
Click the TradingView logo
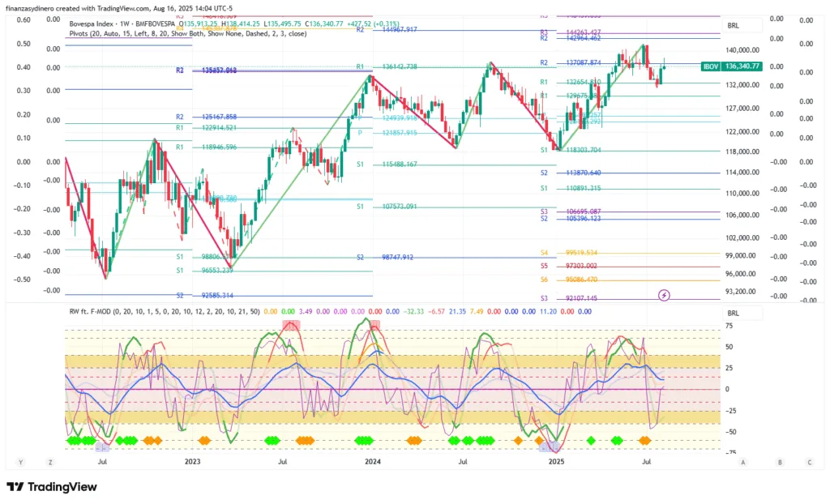pyautogui.click(x=52, y=486)
